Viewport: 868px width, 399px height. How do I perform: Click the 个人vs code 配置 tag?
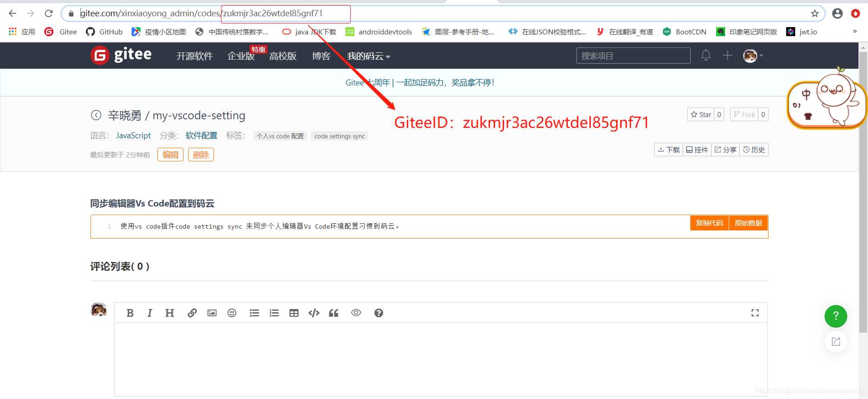pos(280,136)
